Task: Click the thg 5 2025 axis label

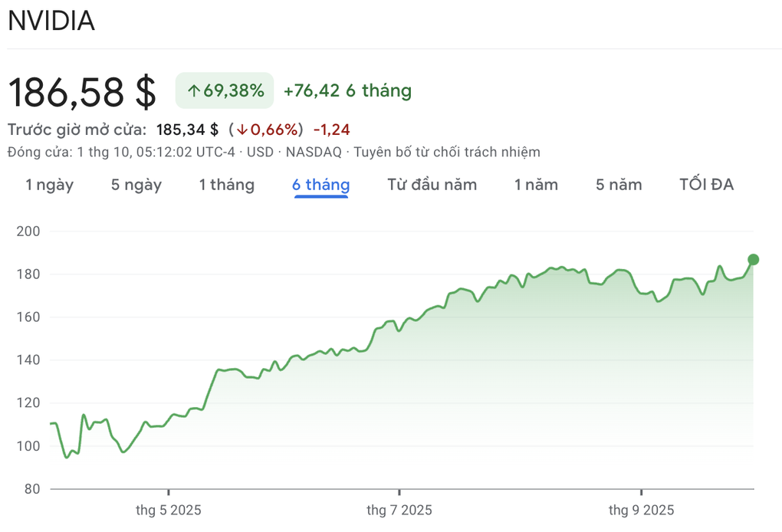Action: pos(169,510)
